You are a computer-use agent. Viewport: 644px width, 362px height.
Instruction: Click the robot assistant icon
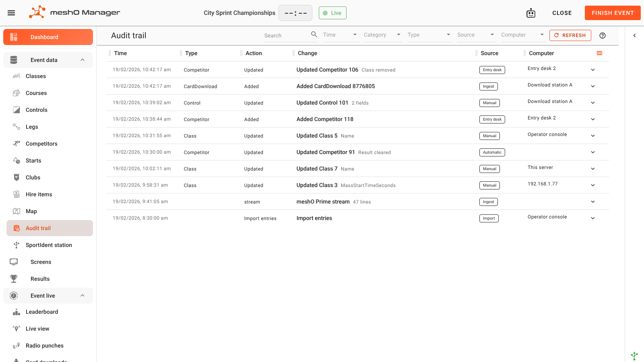point(531,13)
